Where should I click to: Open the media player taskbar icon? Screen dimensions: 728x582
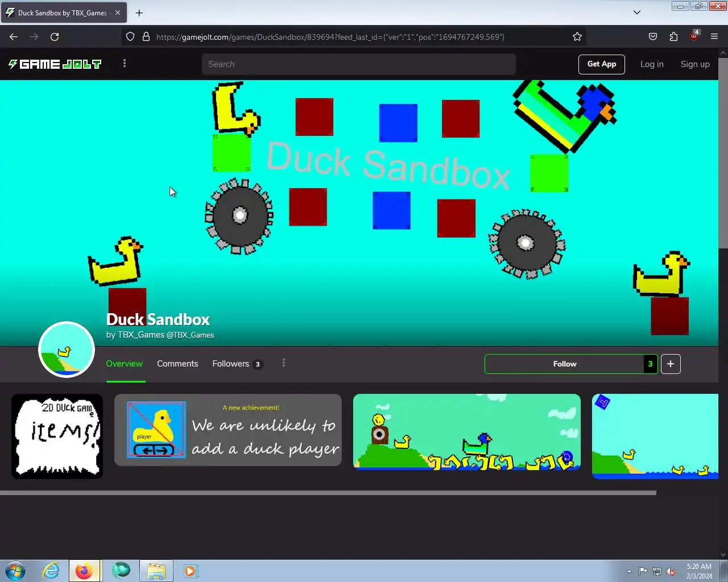pyautogui.click(x=191, y=571)
